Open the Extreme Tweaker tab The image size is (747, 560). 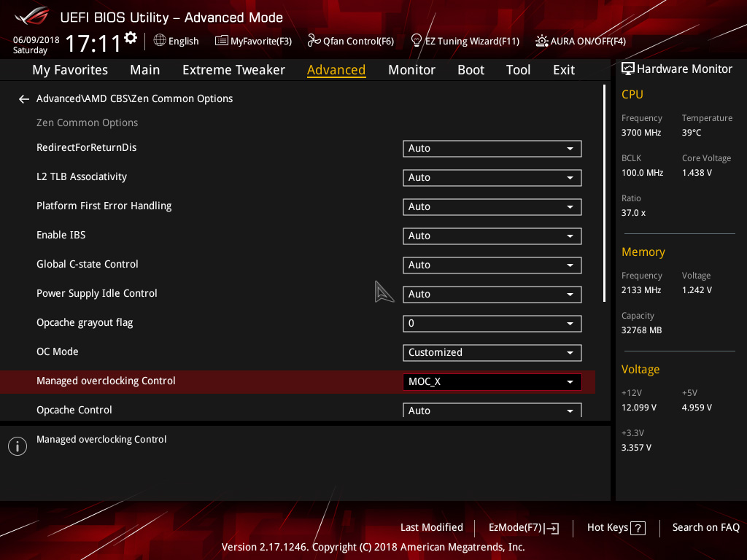pyautogui.click(x=233, y=70)
